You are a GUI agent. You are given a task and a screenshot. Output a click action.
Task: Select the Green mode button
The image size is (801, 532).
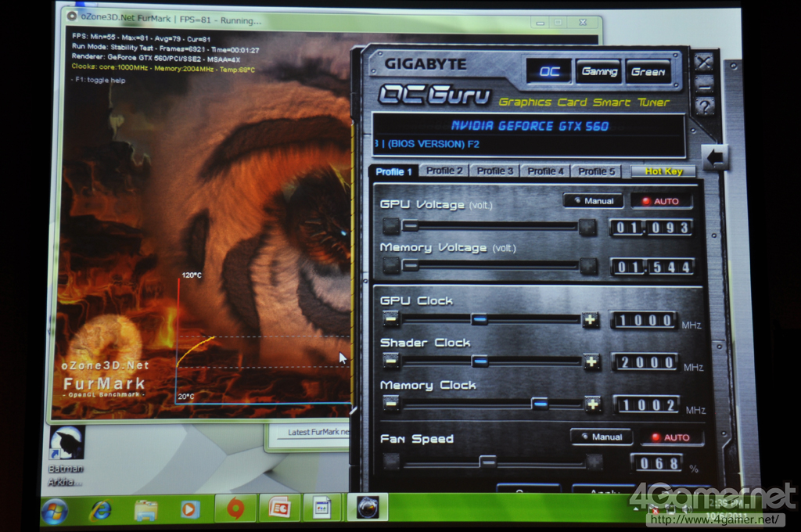click(648, 72)
